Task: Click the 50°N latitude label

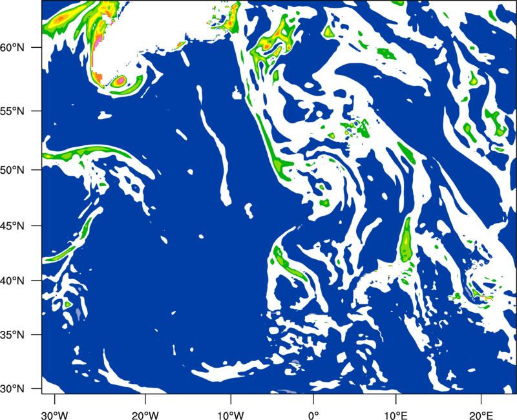Action: tap(12, 170)
